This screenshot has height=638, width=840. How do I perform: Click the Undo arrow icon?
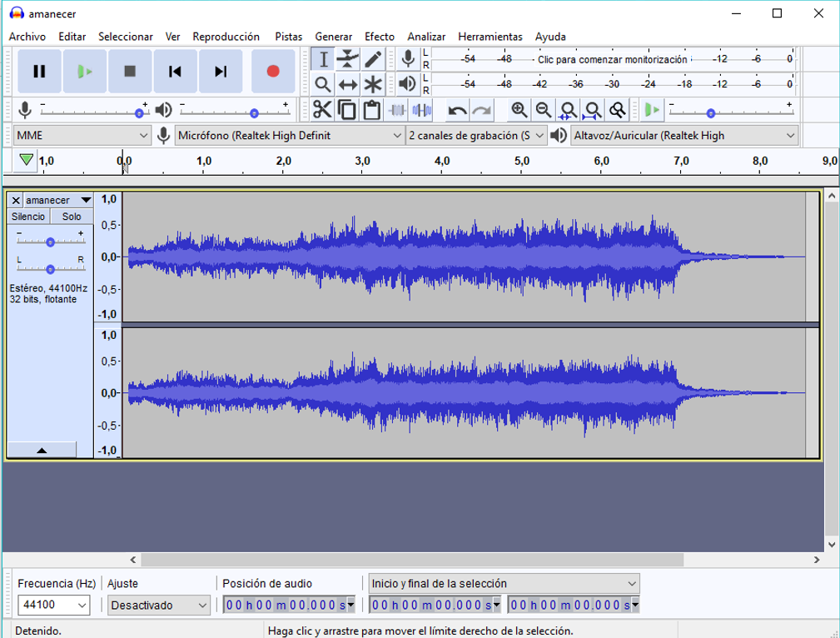457,108
